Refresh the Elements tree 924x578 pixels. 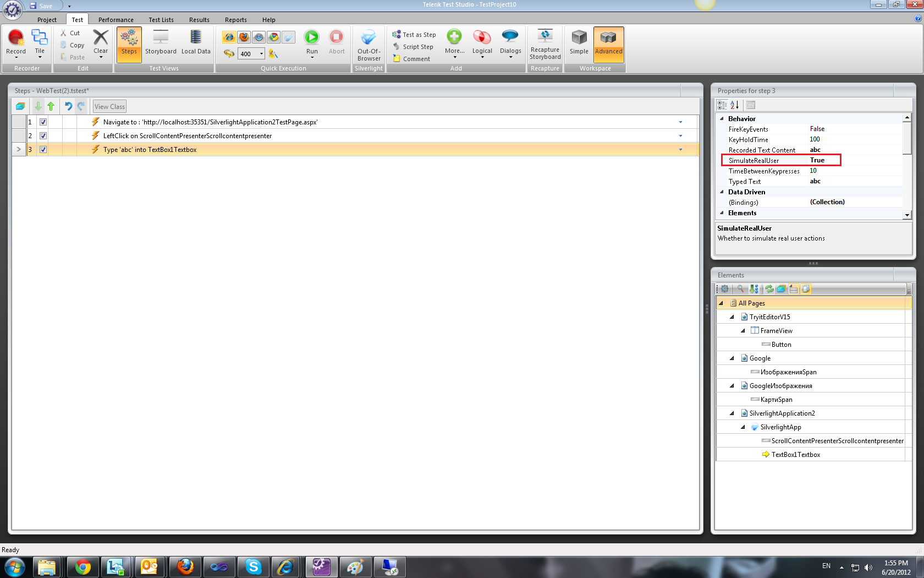click(x=769, y=289)
